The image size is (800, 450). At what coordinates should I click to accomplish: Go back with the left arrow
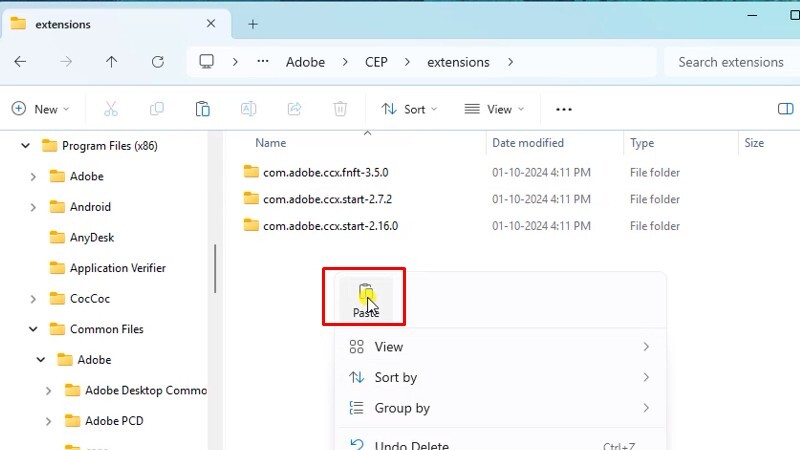click(20, 62)
